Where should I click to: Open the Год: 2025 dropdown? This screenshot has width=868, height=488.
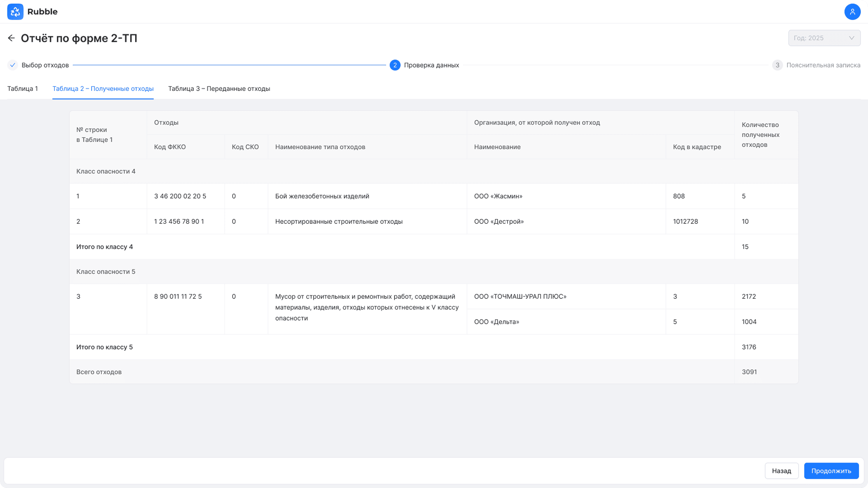pyautogui.click(x=824, y=38)
